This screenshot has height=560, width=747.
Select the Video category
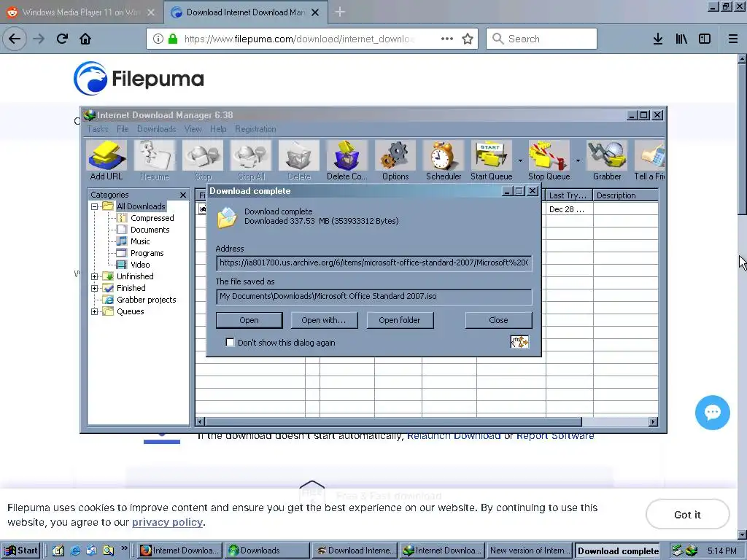(140, 265)
